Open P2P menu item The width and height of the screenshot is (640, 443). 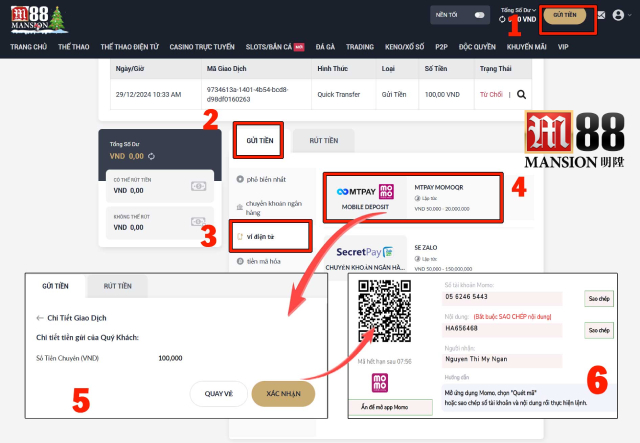pos(441,47)
